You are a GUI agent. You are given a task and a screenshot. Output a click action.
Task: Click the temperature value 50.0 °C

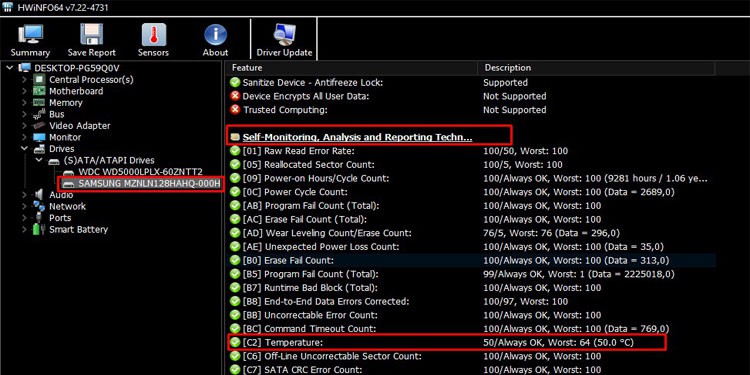[x=613, y=342]
